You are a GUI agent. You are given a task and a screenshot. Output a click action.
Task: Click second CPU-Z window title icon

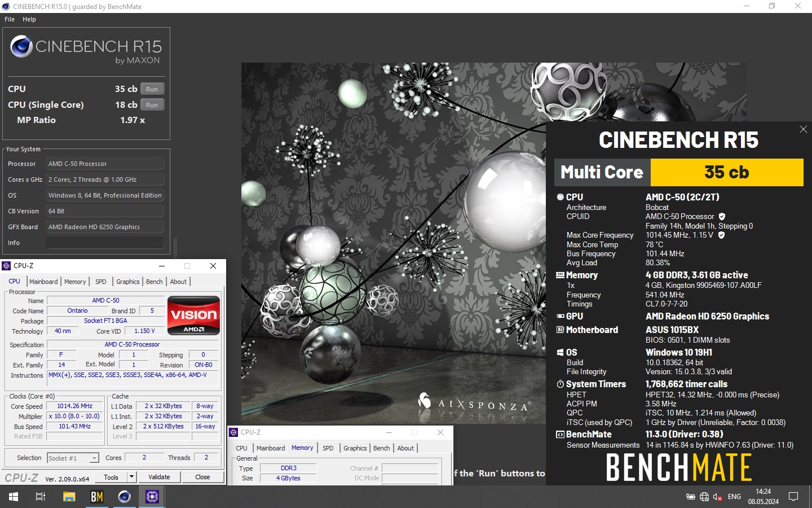(x=234, y=432)
